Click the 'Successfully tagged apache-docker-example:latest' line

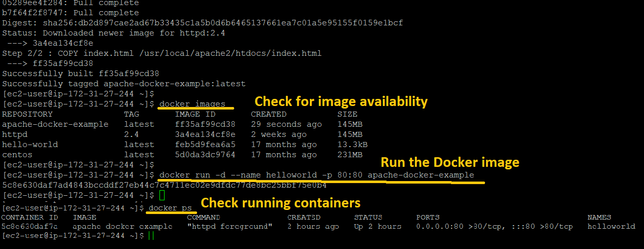[124, 84]
